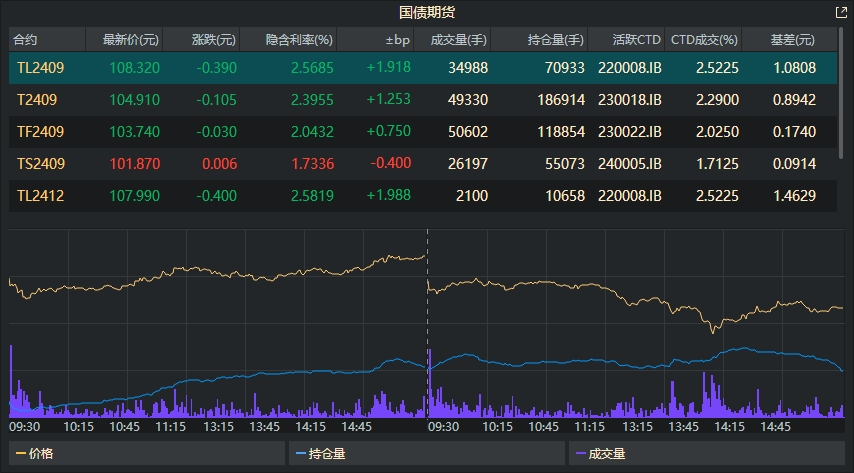Select the TS2409 contract
Screen dimensions: 854x473
pyautogui.click(x=38, y=164)
